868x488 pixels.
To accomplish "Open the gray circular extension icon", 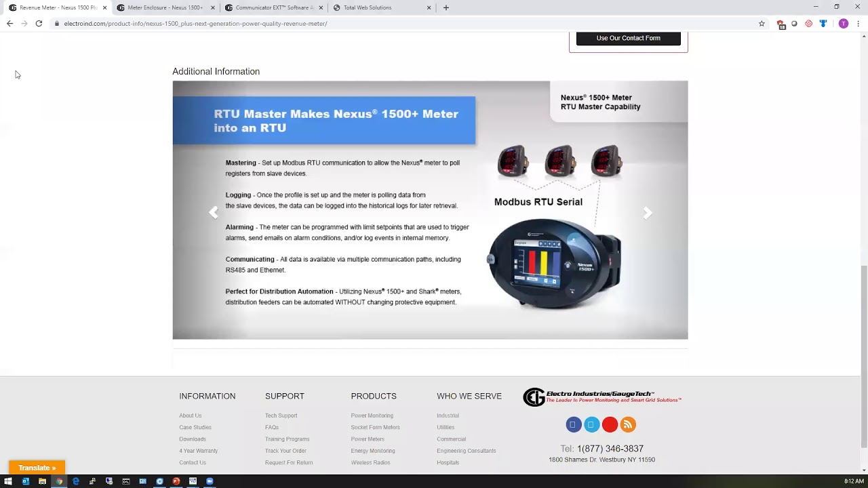I will [x=794, y=23].
